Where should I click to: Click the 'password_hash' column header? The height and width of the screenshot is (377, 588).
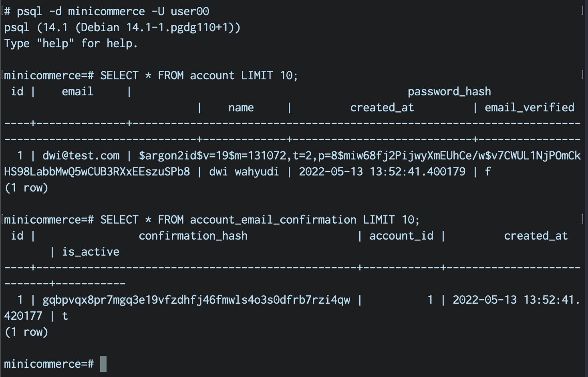pos(449,91)
